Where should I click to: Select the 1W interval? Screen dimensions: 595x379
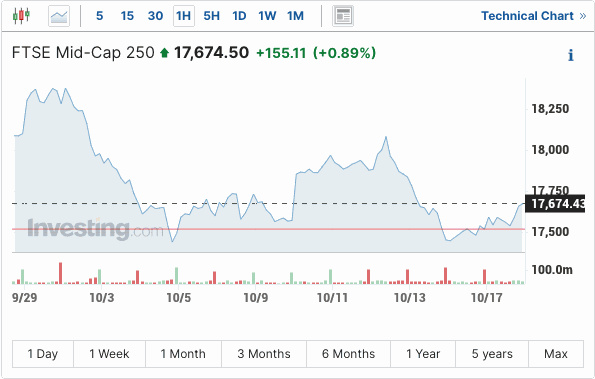(267, 16)
